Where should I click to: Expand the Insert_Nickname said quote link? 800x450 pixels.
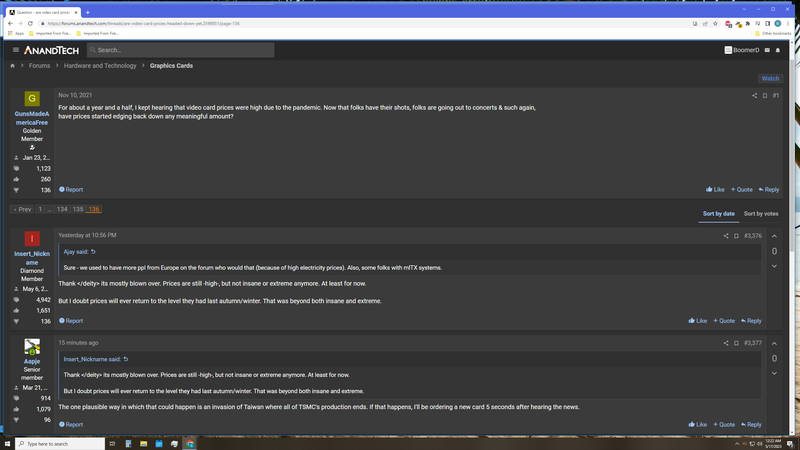pyautogui.click(x=96, y=359)
